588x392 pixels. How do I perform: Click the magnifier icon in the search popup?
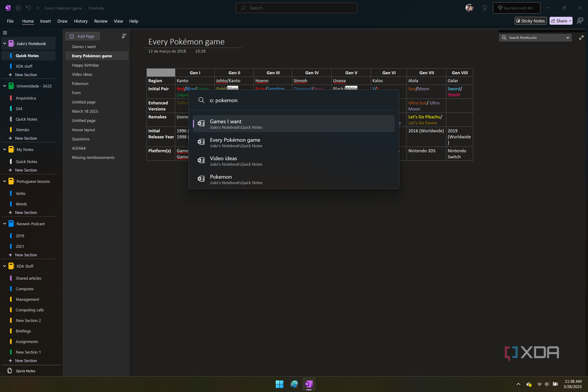point(202,100)
